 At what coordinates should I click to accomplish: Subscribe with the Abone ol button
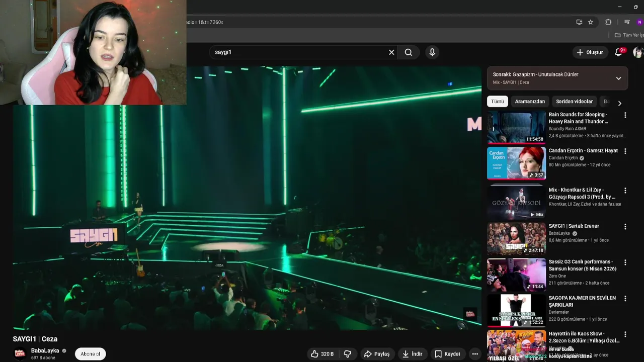[x=91, y=354]
